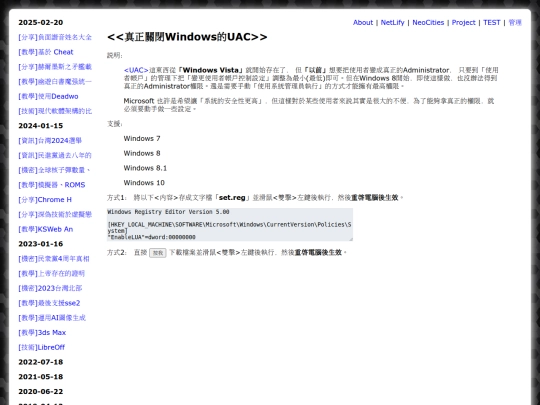Open the [分享]Chrome H article link
Viewport: 540px width, 405px height.
click(45, 200)
